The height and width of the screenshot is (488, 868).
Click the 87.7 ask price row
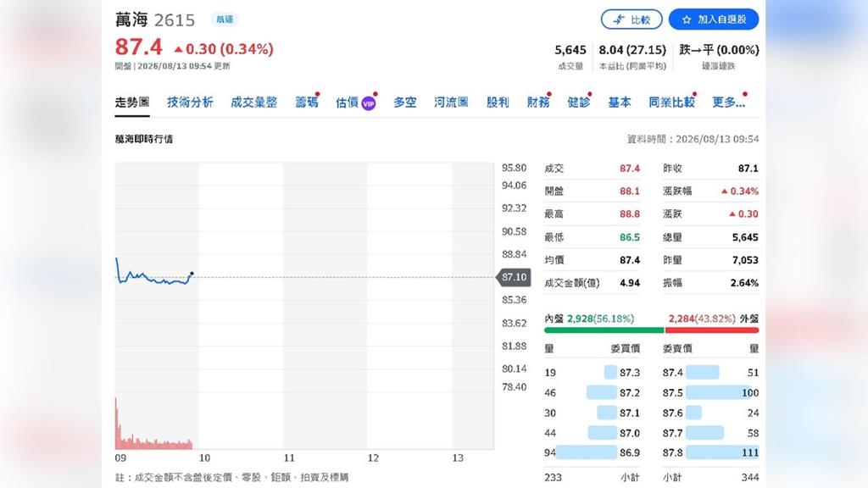(711, 433)
